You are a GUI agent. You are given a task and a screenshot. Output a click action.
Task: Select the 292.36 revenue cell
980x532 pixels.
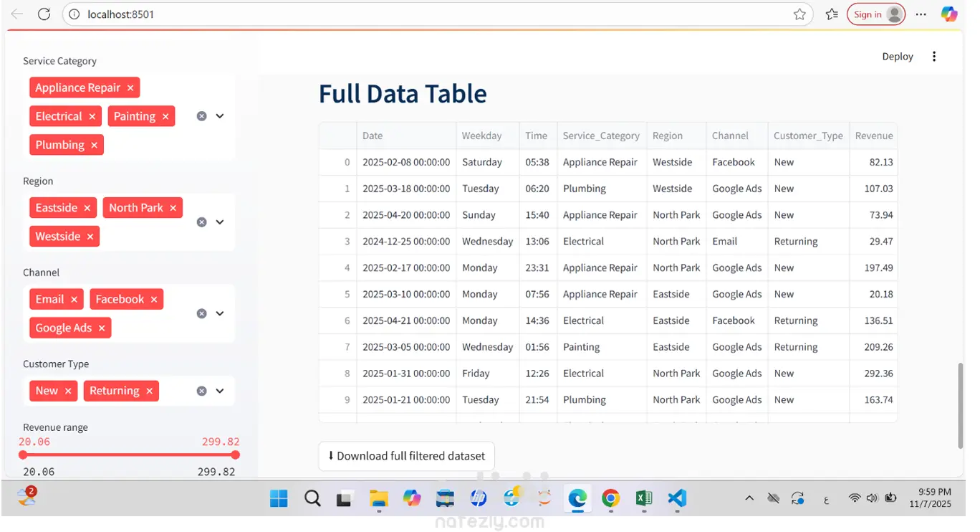(873, 374)
